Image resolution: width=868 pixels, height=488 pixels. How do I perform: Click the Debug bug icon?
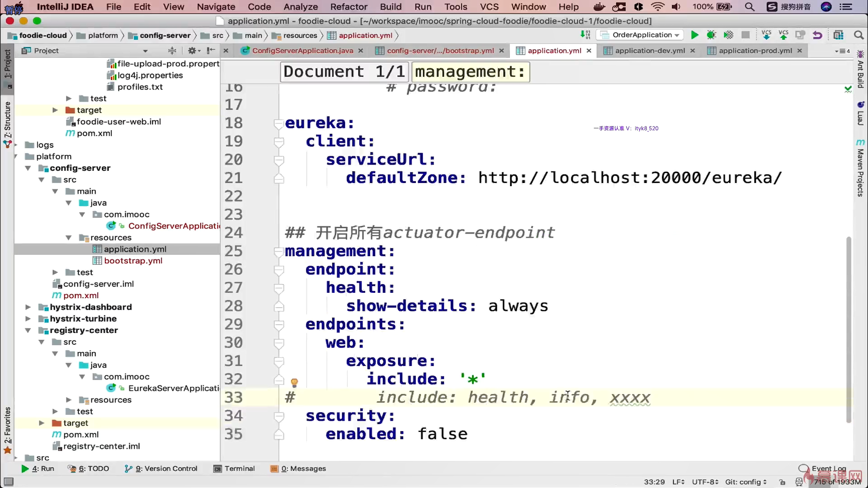coord(711,35)
